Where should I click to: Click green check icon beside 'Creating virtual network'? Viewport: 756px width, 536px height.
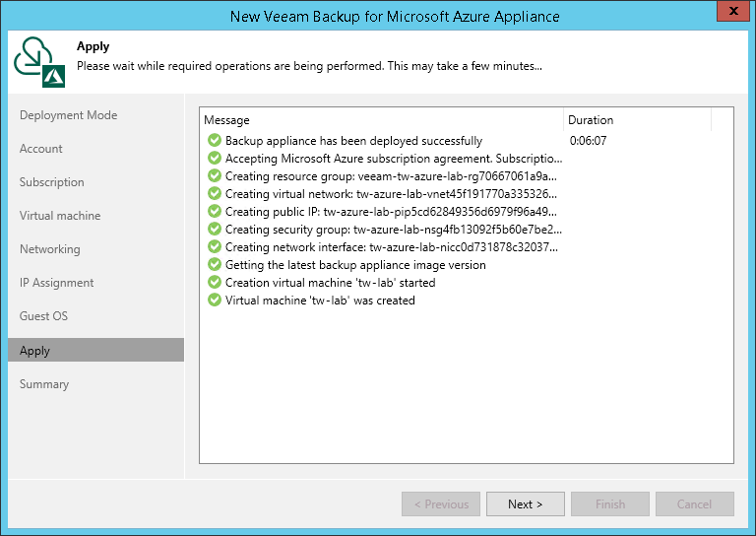coord(214,193)
